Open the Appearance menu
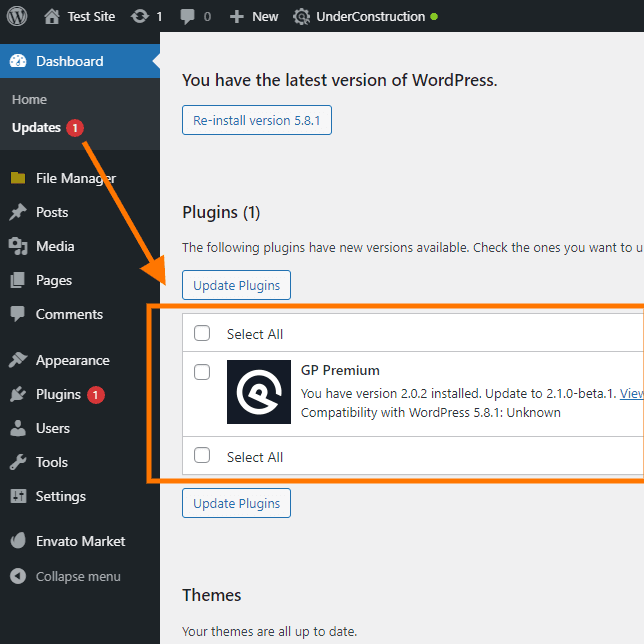This screenshot has height=644, width=644. coord(73,360)
